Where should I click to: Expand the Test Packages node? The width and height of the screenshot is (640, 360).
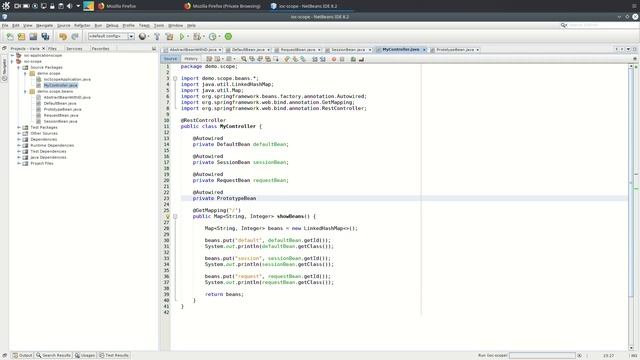point(19,127)
